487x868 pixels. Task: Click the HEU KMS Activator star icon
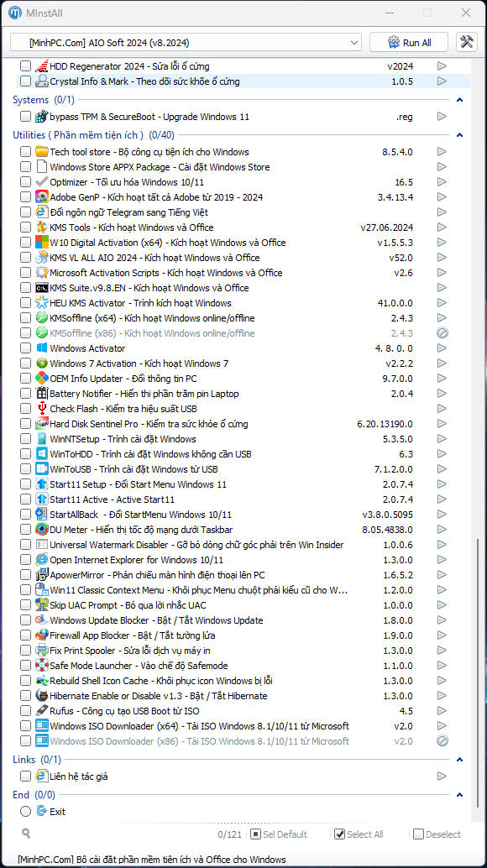41,303
